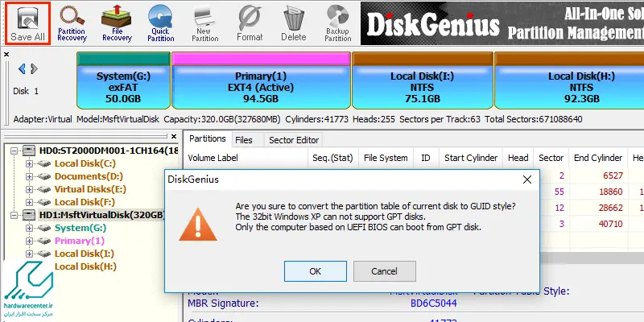Viewport: 644px width, 322px height.
Task: Go to next disk arrow
Action: [34, 68]
